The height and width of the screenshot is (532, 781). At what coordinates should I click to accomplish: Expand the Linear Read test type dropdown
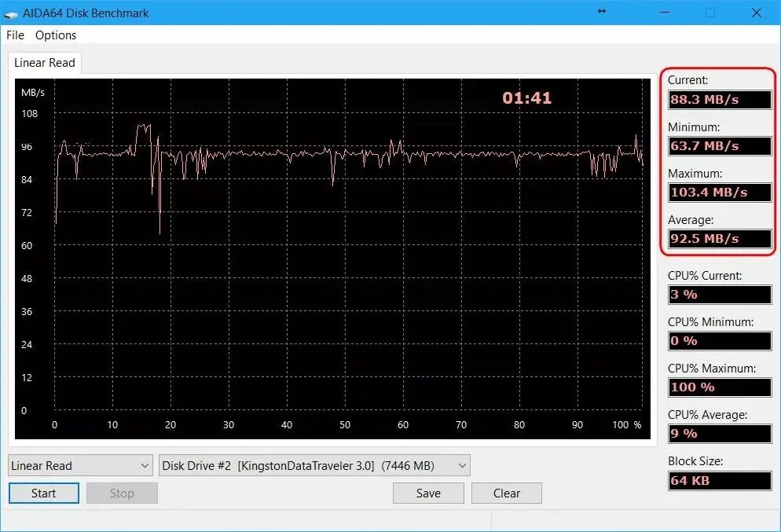(80, 466)
